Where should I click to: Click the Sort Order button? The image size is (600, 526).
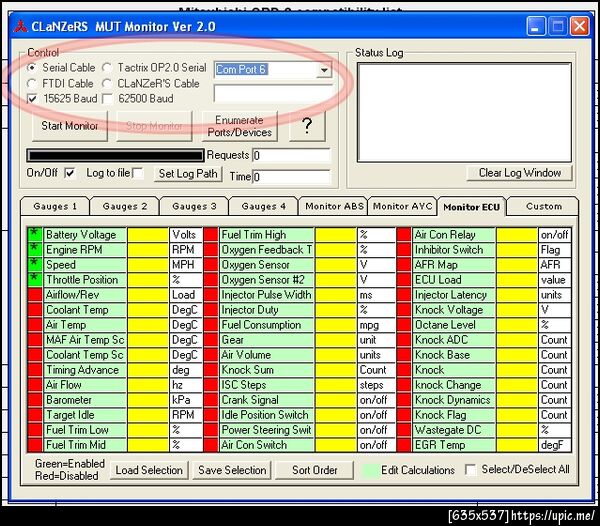(315, 470)
